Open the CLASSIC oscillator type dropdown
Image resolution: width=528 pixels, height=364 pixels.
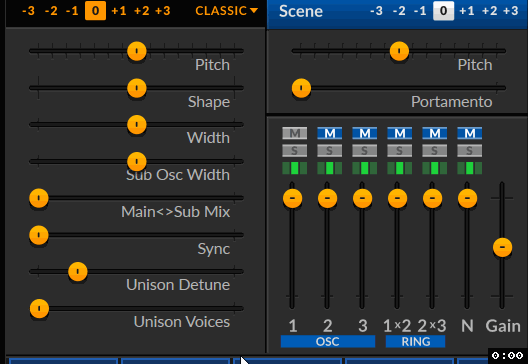click(226, 11)
